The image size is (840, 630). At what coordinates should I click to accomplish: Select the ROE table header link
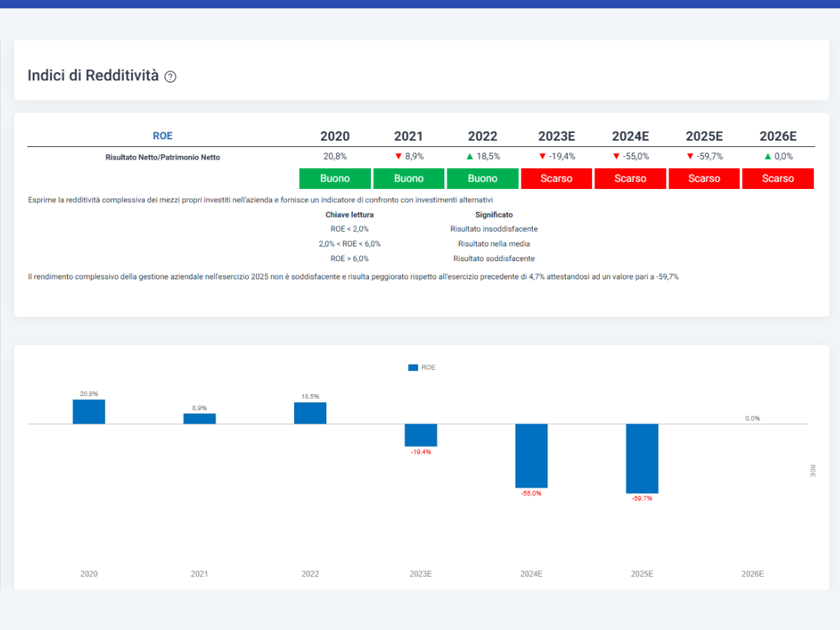point(162,136)
